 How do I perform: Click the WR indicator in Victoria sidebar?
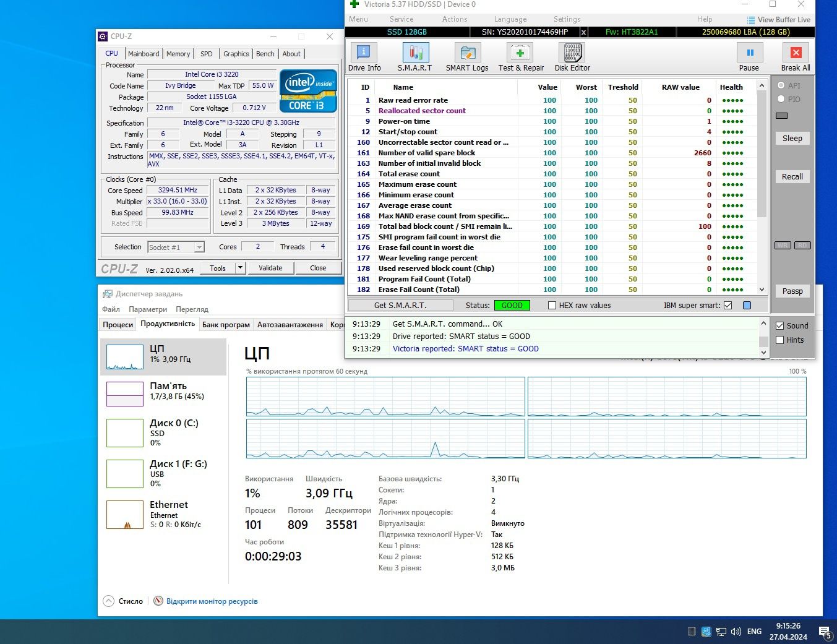point(783,246)
